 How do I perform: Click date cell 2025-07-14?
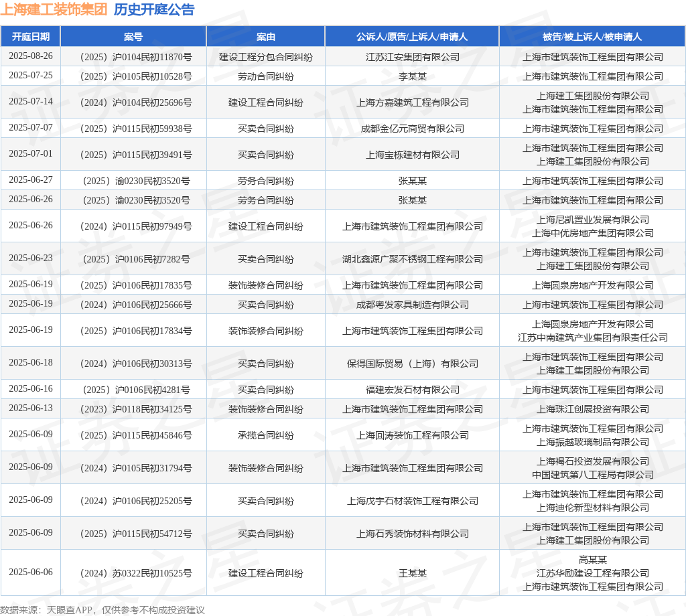tap(31, 101)
